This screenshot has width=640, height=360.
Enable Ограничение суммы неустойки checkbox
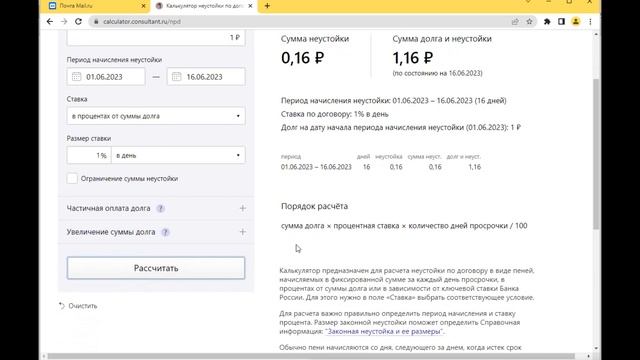point(72,178)
